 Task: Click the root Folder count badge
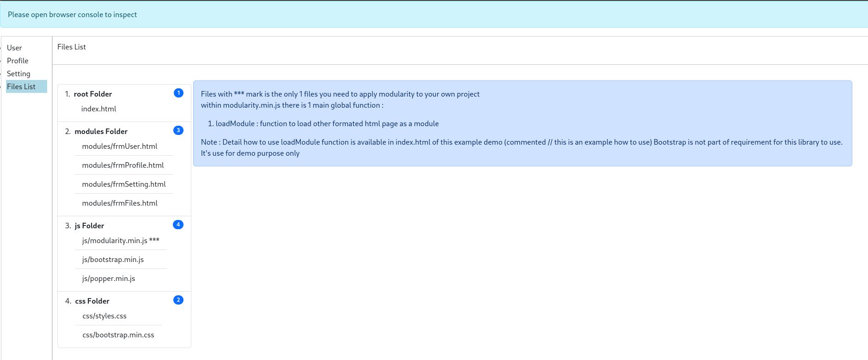[x=178, y=93]
